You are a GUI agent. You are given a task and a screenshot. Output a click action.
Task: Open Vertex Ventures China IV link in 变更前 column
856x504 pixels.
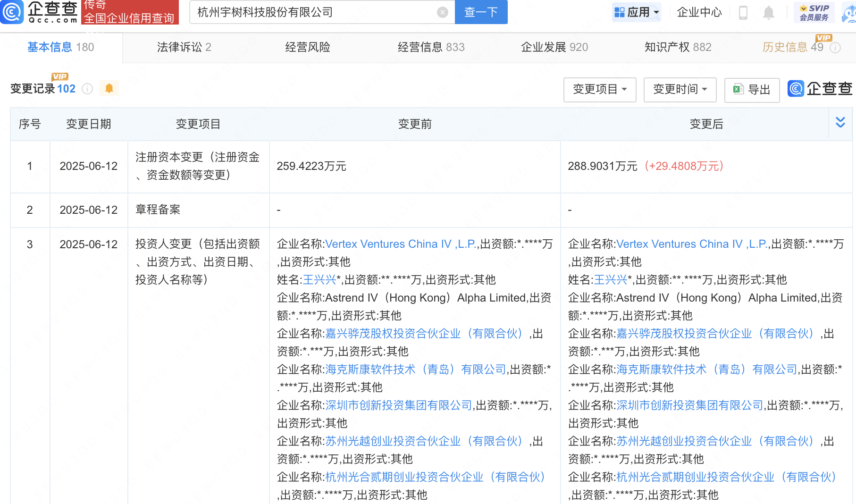tap(401, 244)
